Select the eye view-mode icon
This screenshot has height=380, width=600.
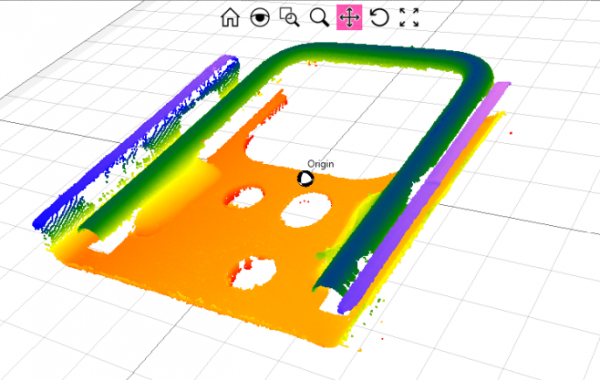(x=259, y=18)
